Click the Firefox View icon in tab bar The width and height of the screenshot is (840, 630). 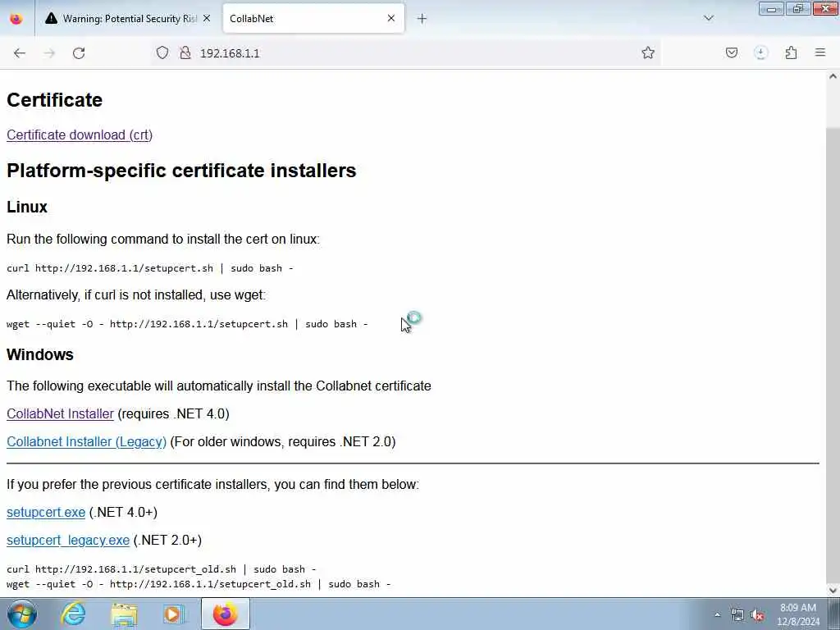click(16, 19)
